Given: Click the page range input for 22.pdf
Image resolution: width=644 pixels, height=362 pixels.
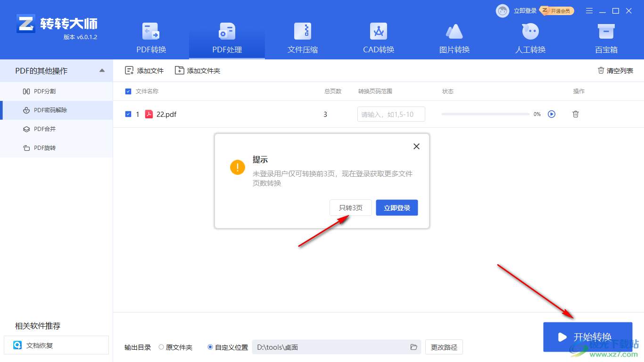Looking at the screenshot, I should [x=391, y=114].
